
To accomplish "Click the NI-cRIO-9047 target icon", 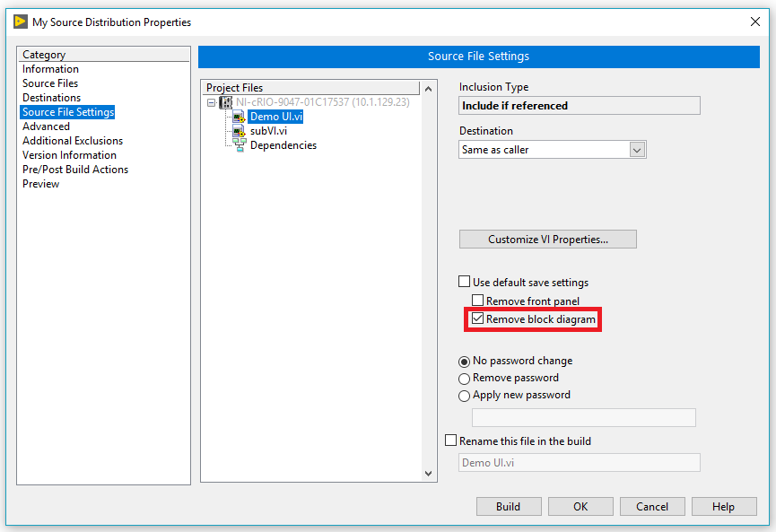I will click(x=225, y=102).
